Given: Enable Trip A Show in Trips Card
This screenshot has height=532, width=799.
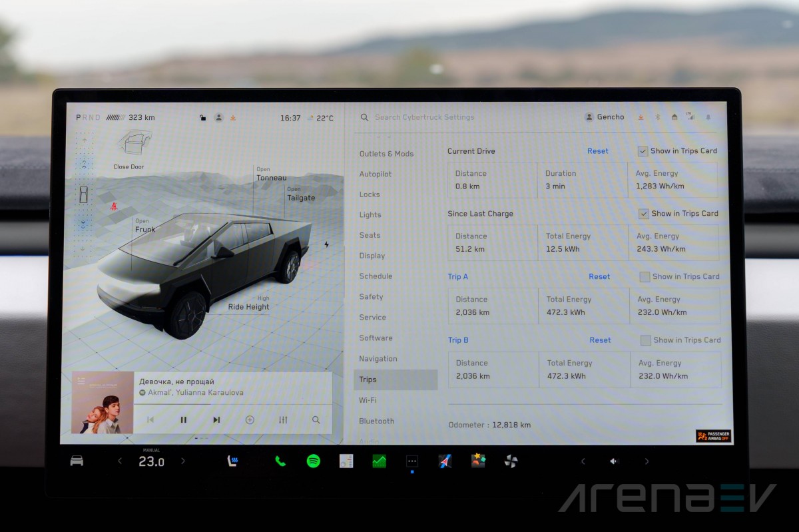Looking at the screenshot, I should pyautogui.click(x=645, y=277).
